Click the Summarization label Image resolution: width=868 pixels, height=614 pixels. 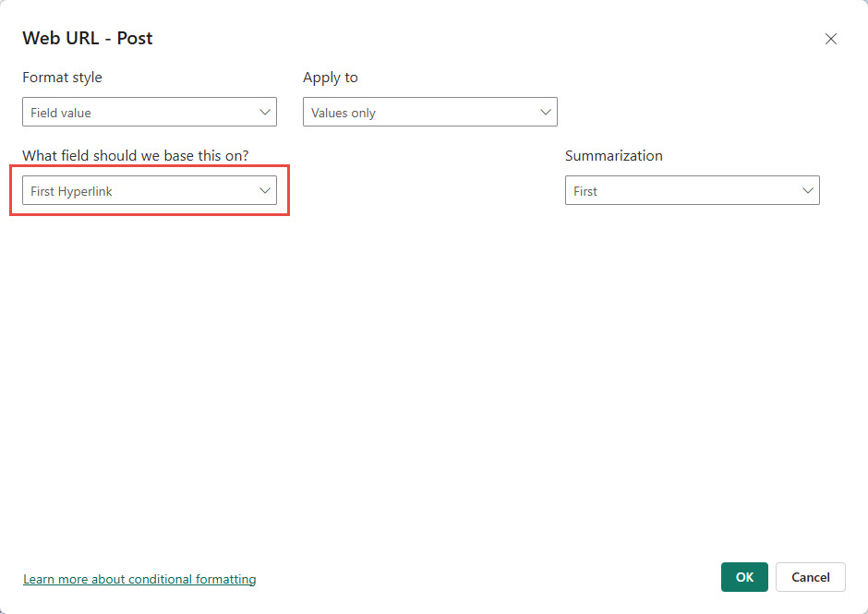pyautogui.click(x=613, y=156)
